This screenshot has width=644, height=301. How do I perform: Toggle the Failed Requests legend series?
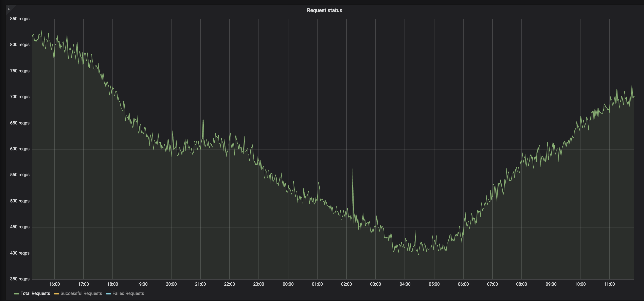128,293
